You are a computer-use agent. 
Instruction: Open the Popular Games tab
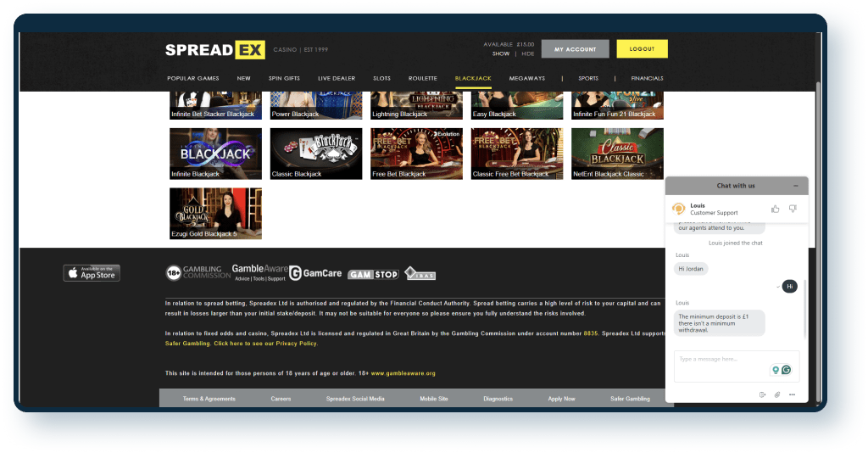point(193,79)
